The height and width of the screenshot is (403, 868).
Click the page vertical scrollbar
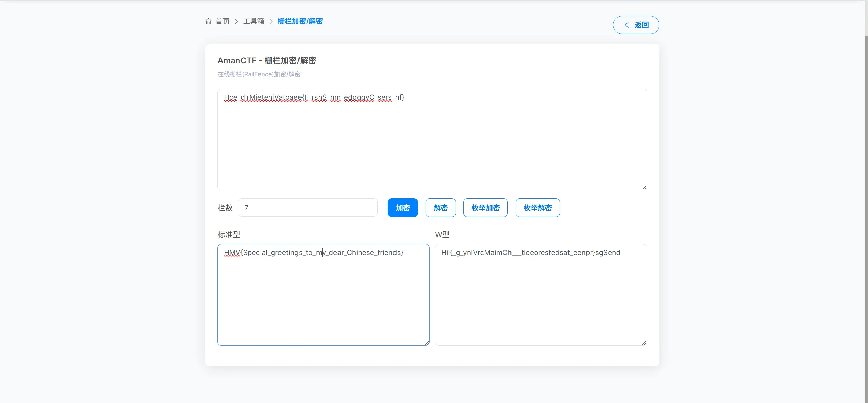click(x=866, y=204)
